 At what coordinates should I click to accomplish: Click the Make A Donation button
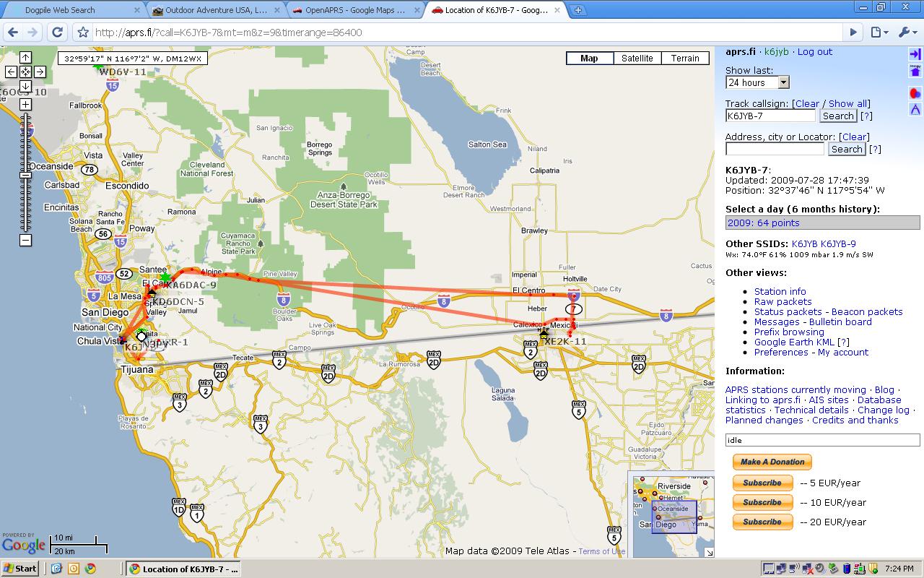(772, 462)
